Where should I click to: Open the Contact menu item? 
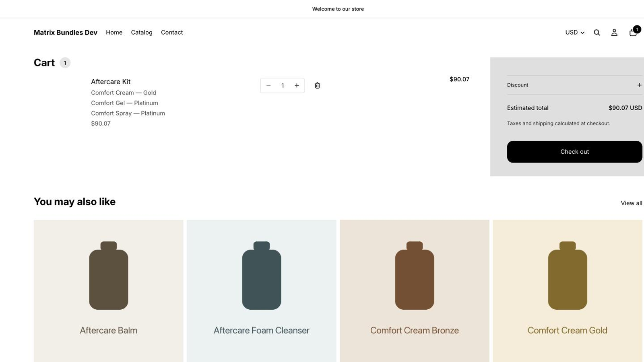(x=172, y=33)
